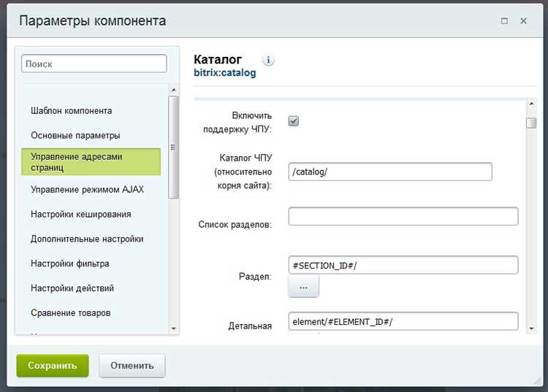Click the right panel scroll down arrow
This screenshot has width=548, height=392.
click(x=531, y=328)
